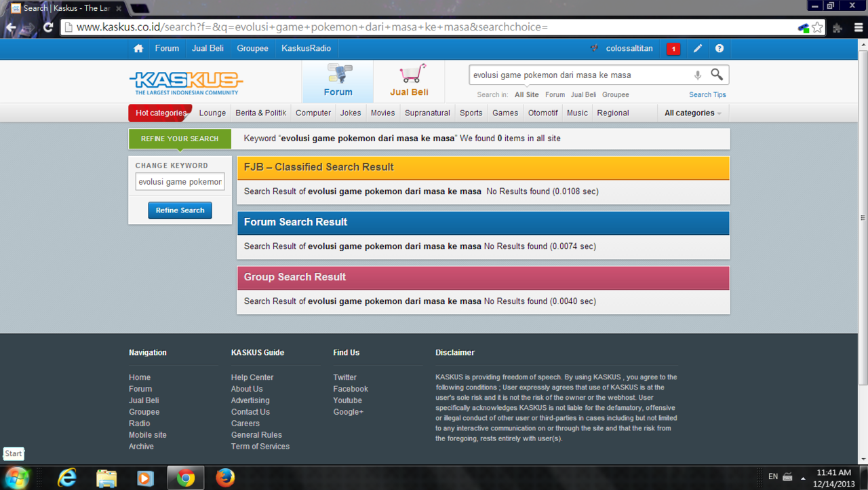Open the Music category
Image resolution: width=868 pixels, height=490 pixels.
coord(577,113)
